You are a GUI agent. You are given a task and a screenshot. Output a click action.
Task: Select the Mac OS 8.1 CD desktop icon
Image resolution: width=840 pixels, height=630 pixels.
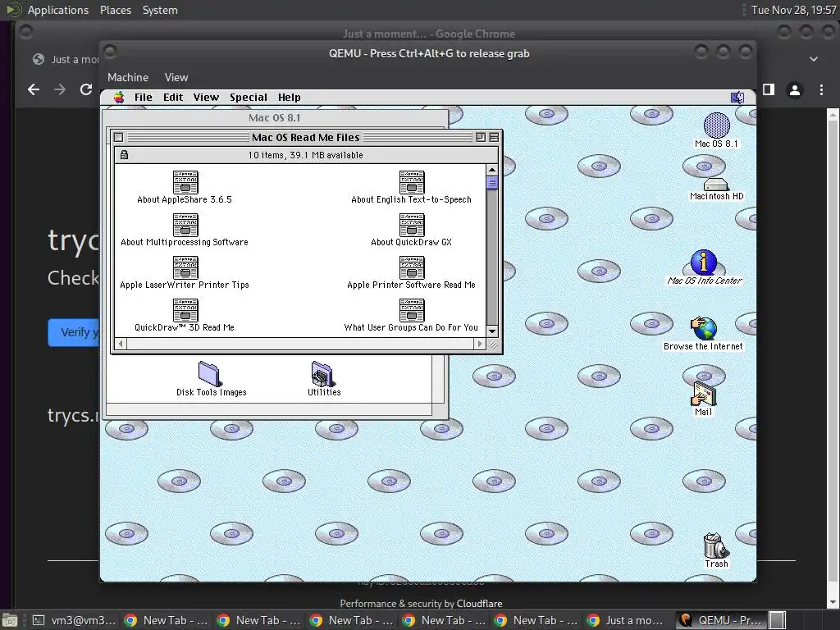coord(716,126)
